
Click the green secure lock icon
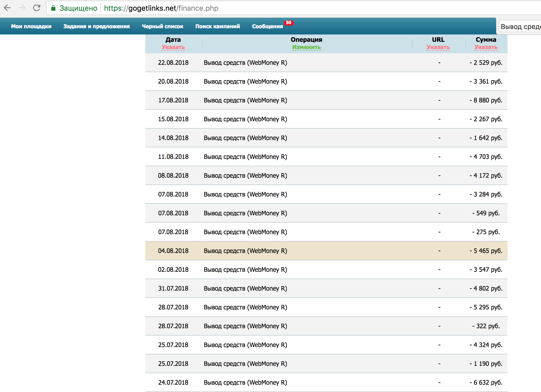pyautogui.click(x=53, y=8)
